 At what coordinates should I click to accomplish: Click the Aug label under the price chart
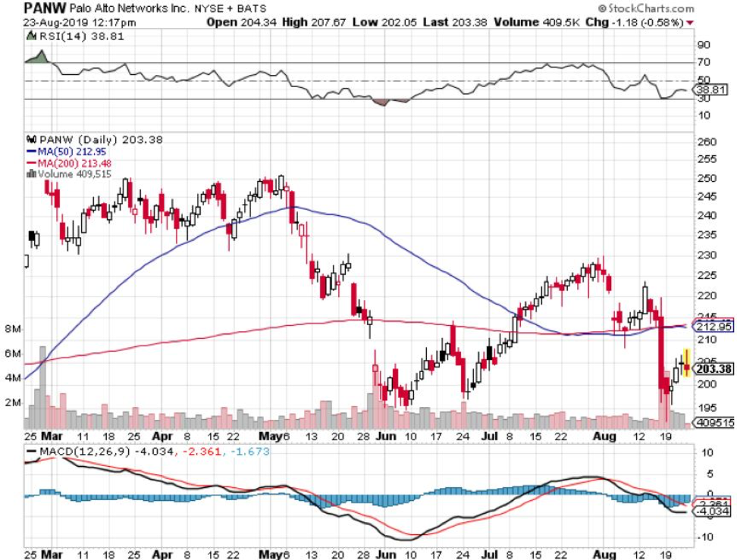tap(604, 436)
